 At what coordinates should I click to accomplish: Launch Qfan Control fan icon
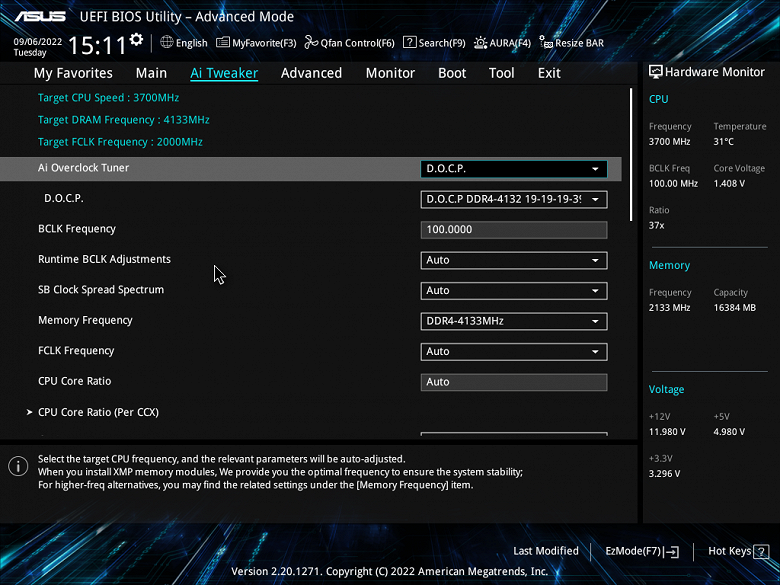click(311, 42)
